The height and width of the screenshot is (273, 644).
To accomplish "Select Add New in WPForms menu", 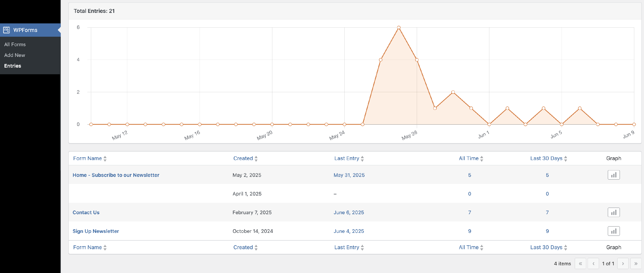I will [x=15, y=55].
